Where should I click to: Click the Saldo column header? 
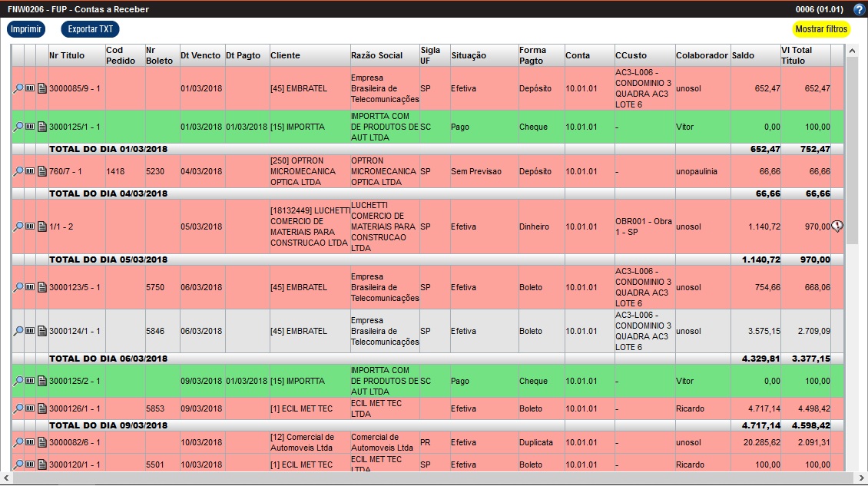pos(743,55)
